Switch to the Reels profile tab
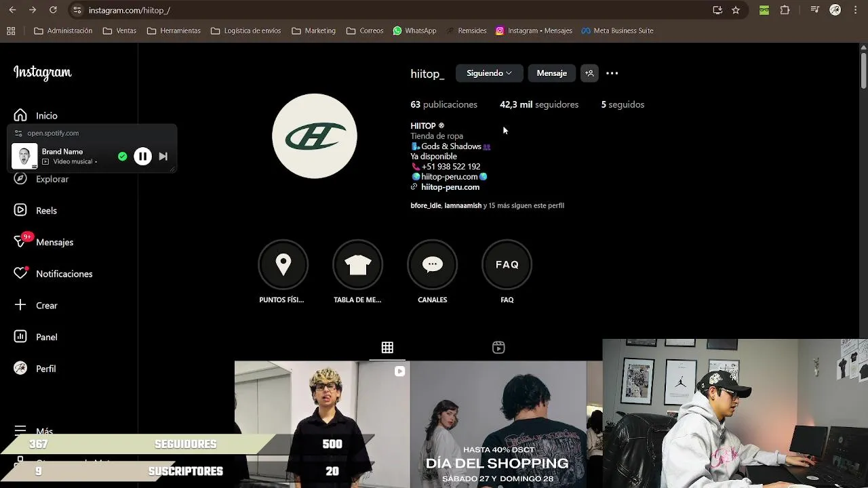The image size is (868, 488). [x=498, y=348]
